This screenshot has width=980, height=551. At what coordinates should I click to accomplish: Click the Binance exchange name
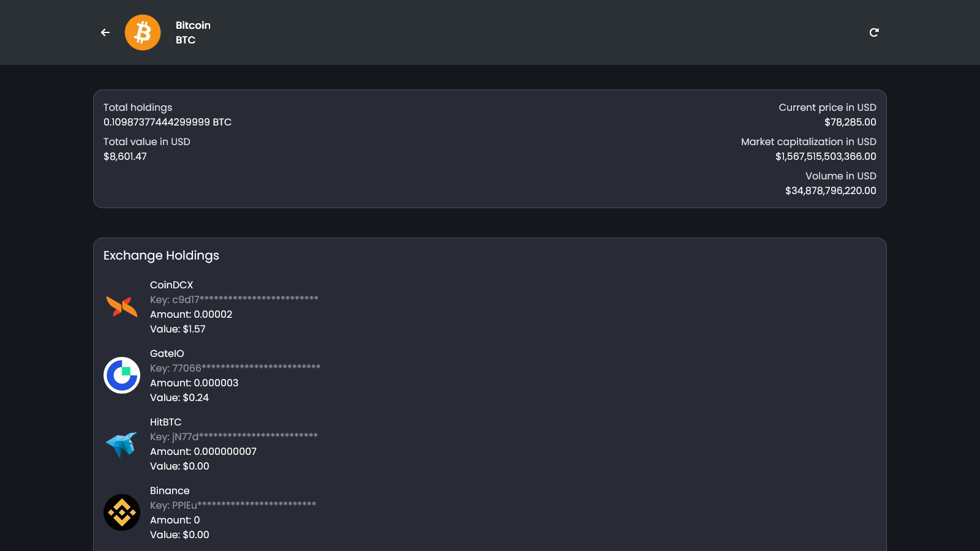pyautogui.click(x=170, y=490)
